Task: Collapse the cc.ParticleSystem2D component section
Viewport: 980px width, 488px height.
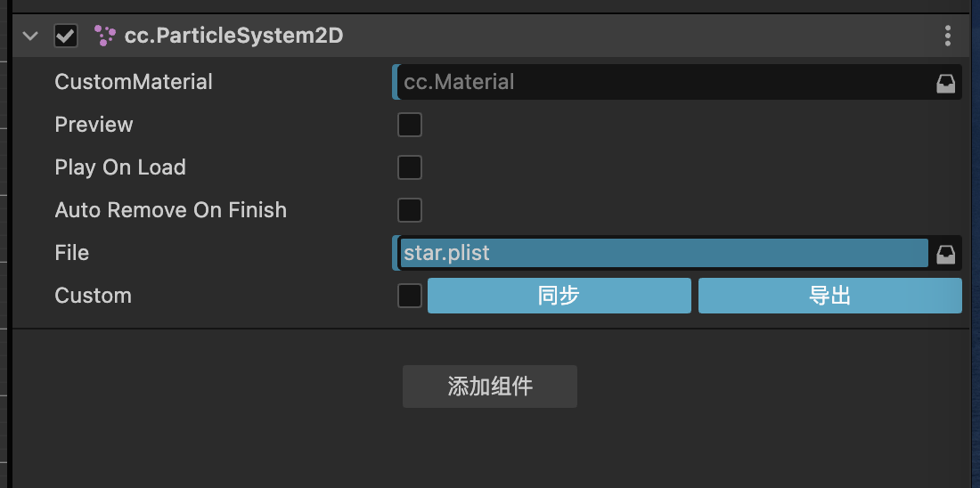Action: [x=31, y=36]
